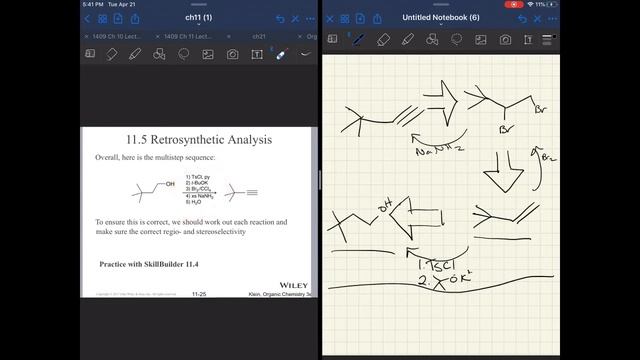Screen dimensions: 640x360
Task: Toggle read-only pen mode in Untitled Notebook
Action: (538, 19)
